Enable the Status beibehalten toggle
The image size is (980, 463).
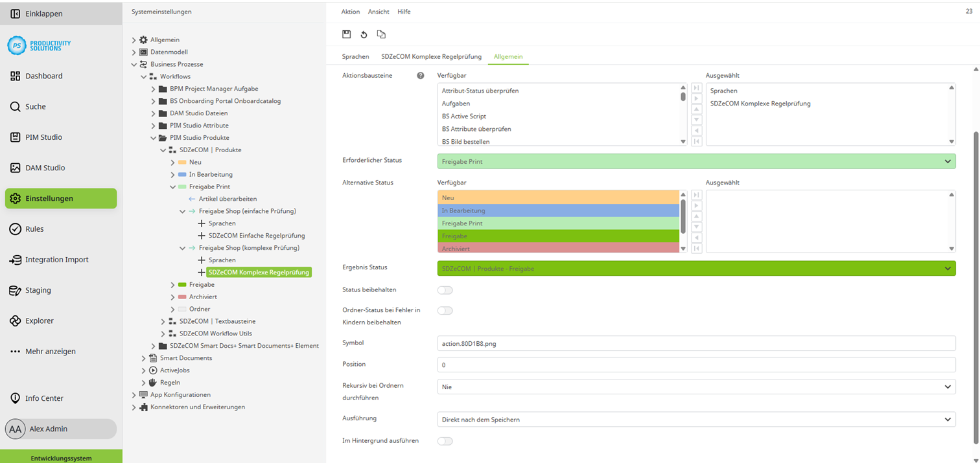tap(445, 290)
